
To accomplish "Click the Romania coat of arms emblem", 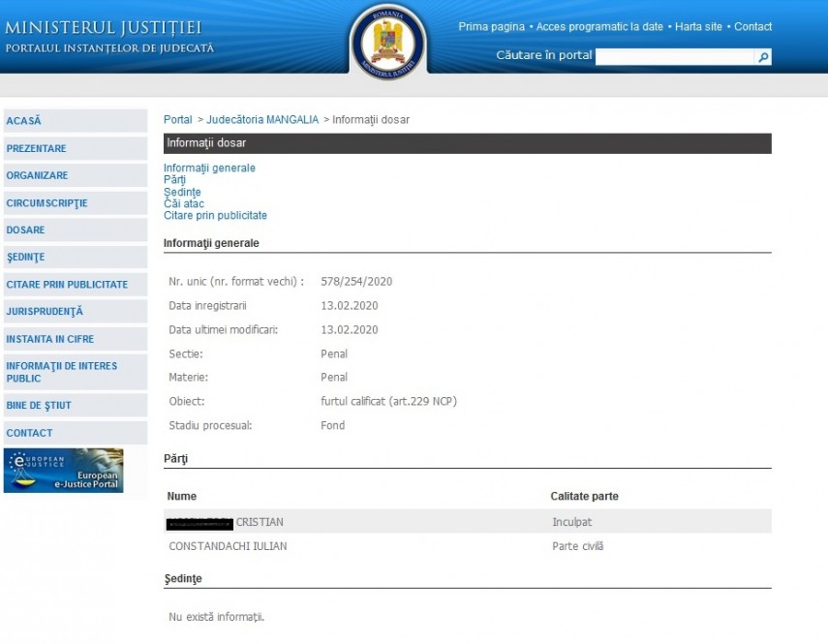I will click(387, 41).
